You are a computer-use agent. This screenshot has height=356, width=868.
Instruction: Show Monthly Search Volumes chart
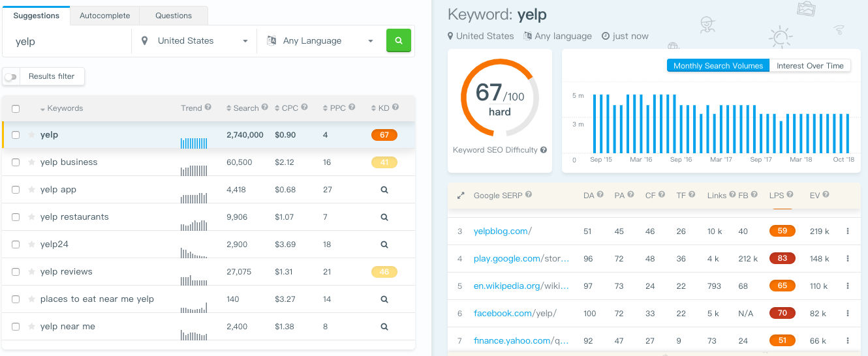point(718,66)
